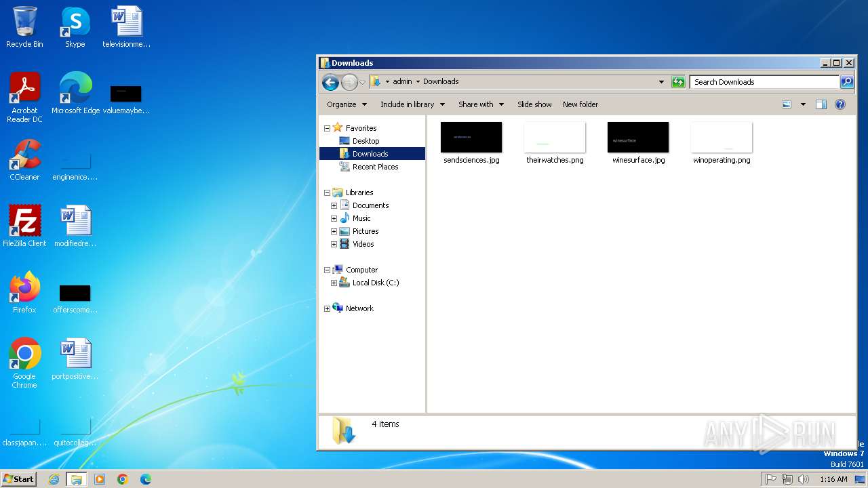
Task: Open Edge from the taskbar
Action: pyautogui.click(x=146, y=479)
